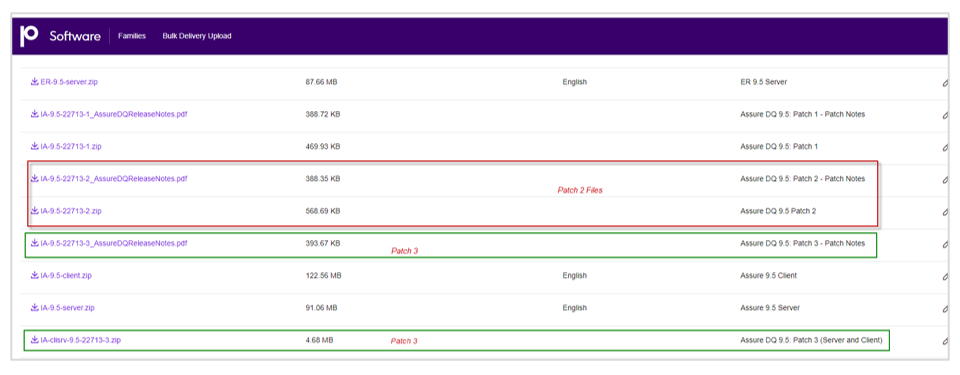This screenshot has width=960, height=375.
Task: Select the 393.67 KB size cell
Action: (323, 243)
